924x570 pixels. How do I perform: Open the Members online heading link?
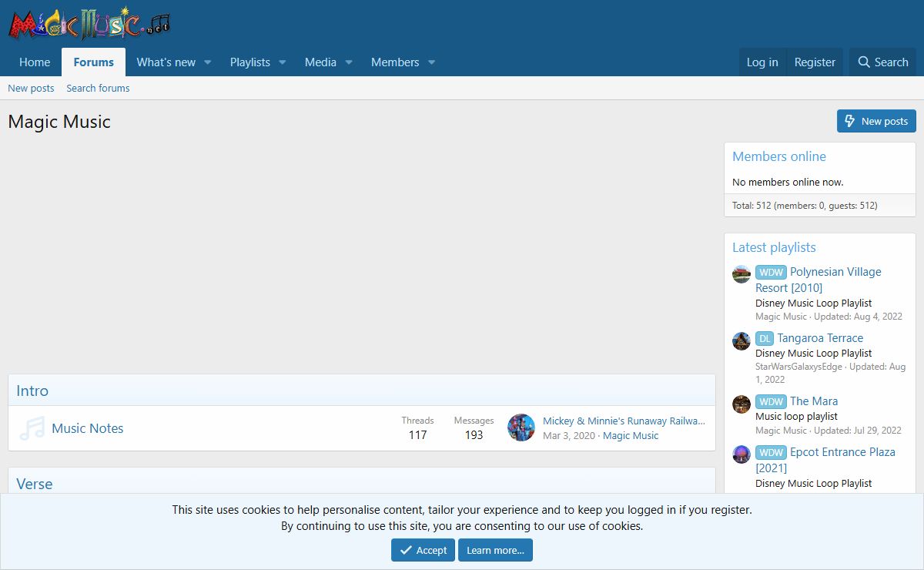(779, 156)
